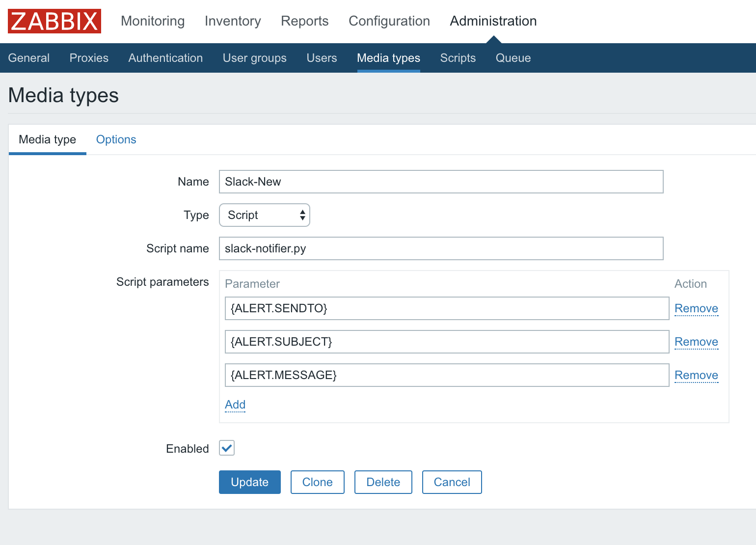Remove the {ALERT.SENDTO} parameter

point(696,308)
